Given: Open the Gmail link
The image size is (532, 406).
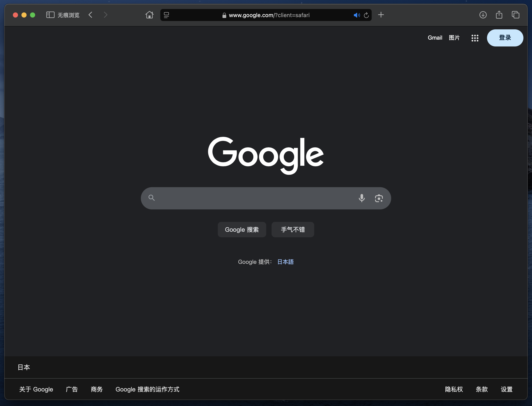Looking at the screenshot, I should click(x=435, y=38).
